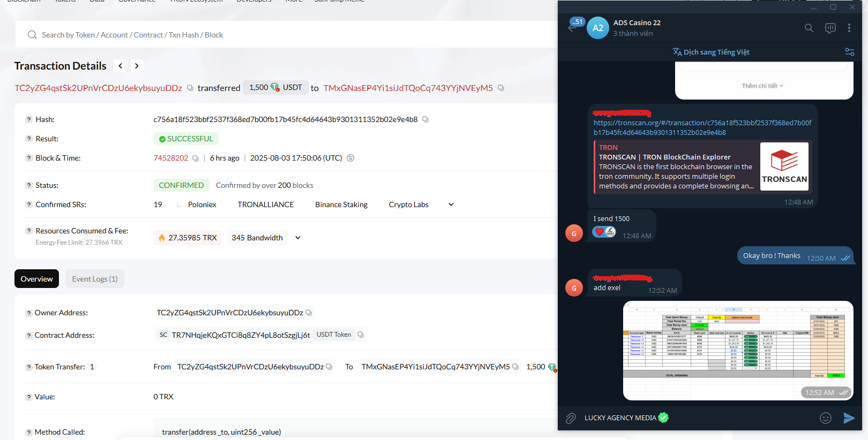The image size is (868, 440).
Task: Click the help icon next to Result
Action: pos(29,139)
